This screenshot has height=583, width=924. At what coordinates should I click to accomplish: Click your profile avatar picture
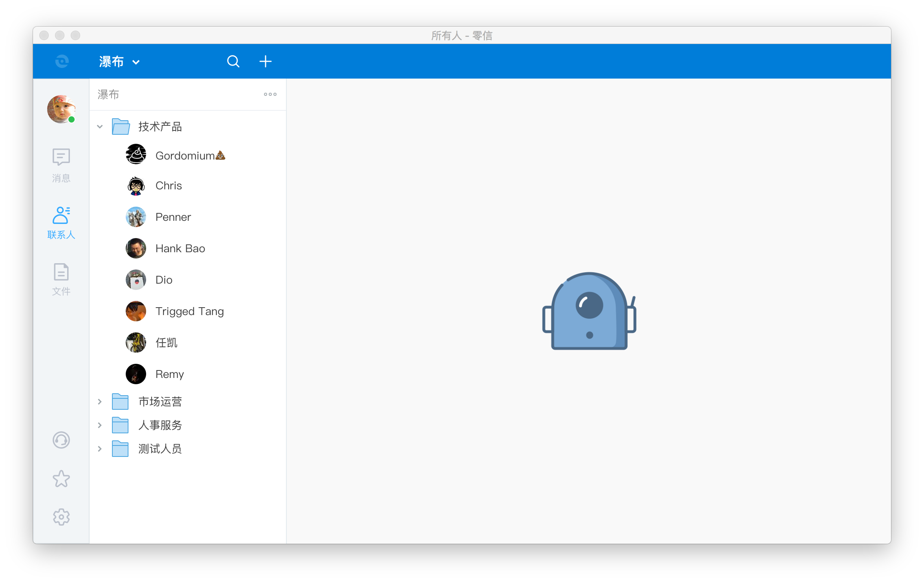pos(61,110)
